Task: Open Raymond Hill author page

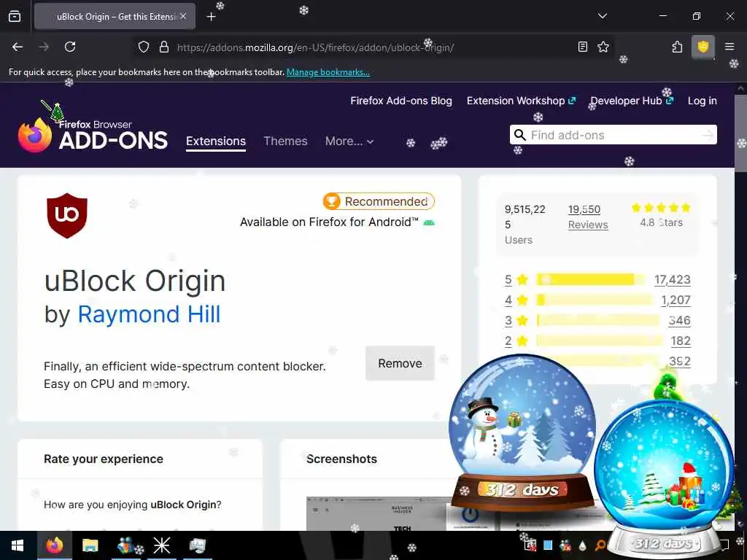Action: click(149, 315)
